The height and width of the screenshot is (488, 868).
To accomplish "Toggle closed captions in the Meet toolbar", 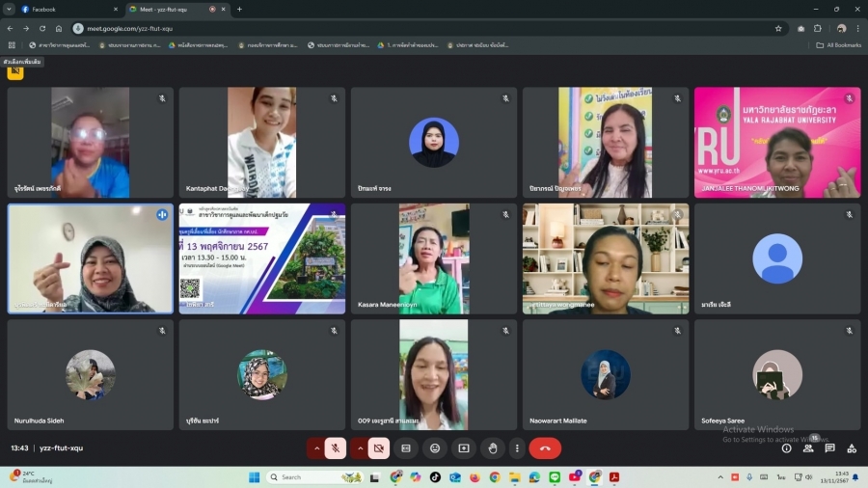I will point(406,448).
